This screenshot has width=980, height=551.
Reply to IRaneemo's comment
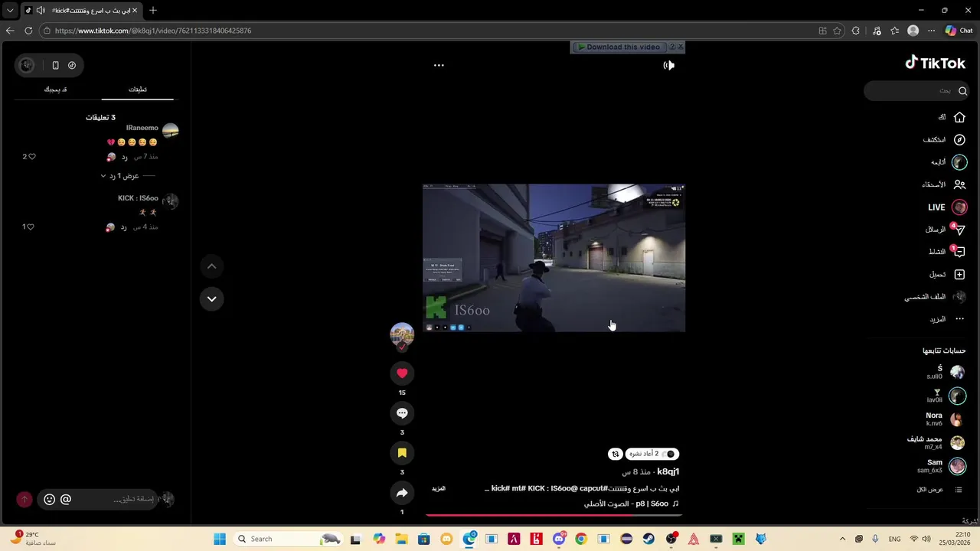tap(123, 157)
